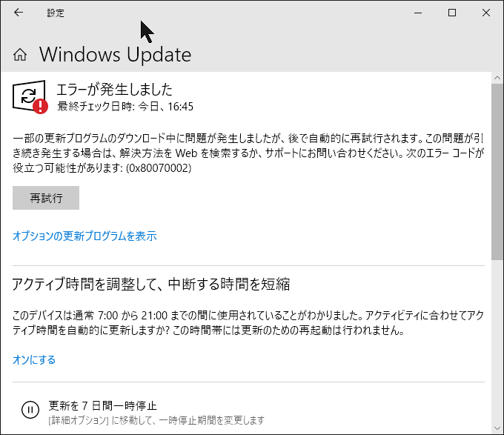Click the 再試行 retry button
The width and height of the screenshot is (504, 435).
pos(46,198)
